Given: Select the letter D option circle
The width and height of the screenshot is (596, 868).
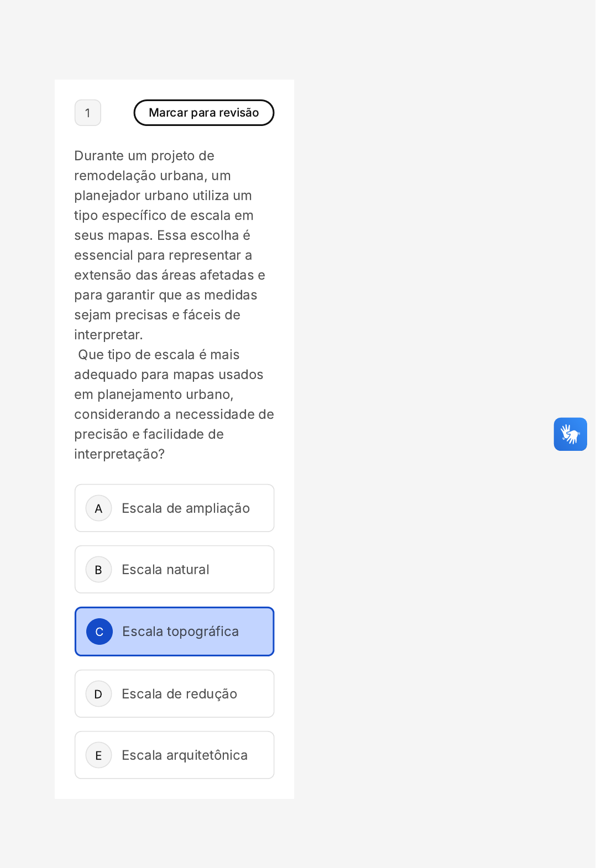Looking at the screenshot, I should point(98,694).
